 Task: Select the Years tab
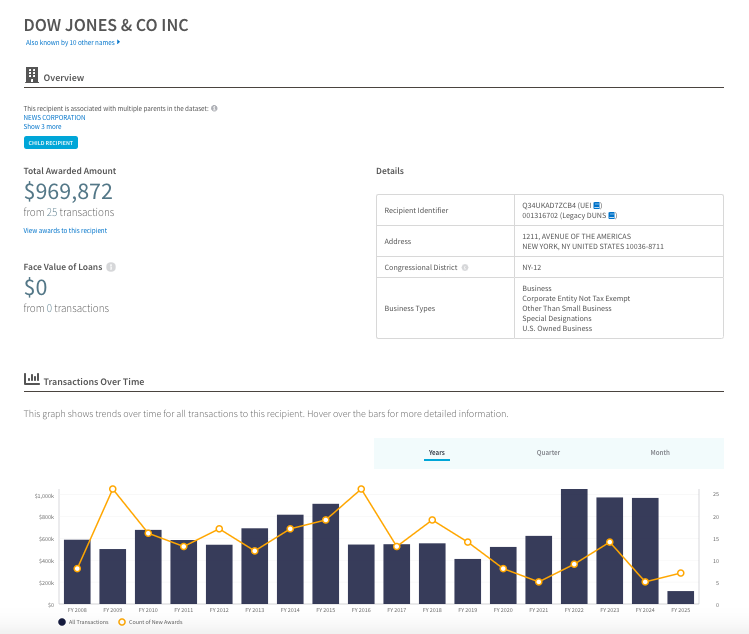[x=437, y=453]
